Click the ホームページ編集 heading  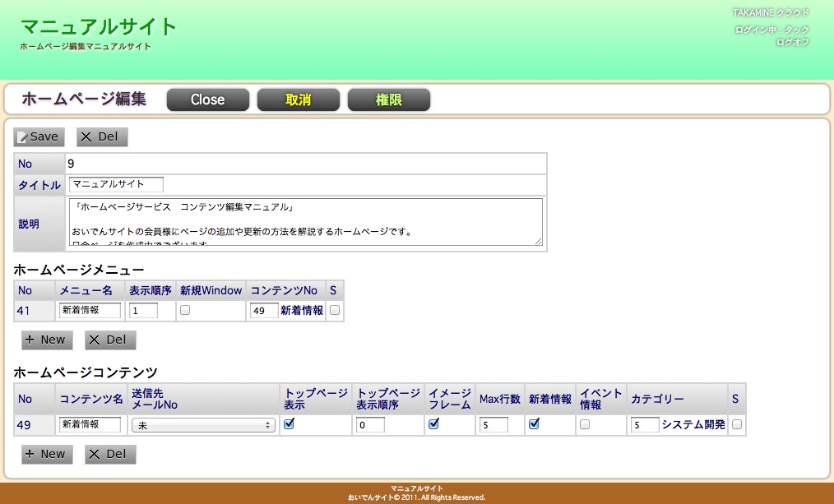tap(84, 99)
